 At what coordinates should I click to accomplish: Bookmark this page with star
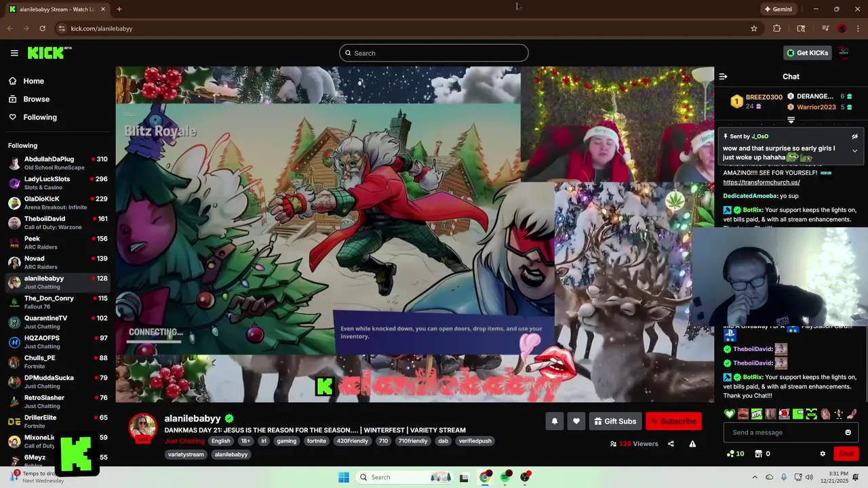pos(753,28)
